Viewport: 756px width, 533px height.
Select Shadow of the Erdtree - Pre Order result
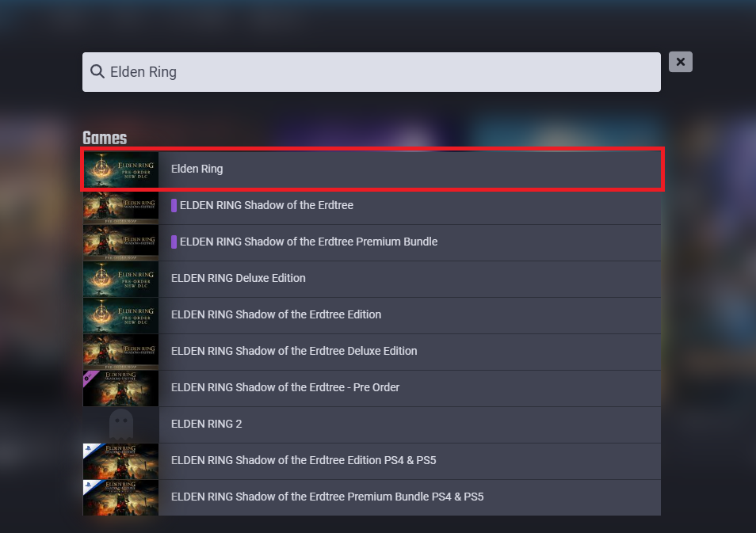(372, 388)
